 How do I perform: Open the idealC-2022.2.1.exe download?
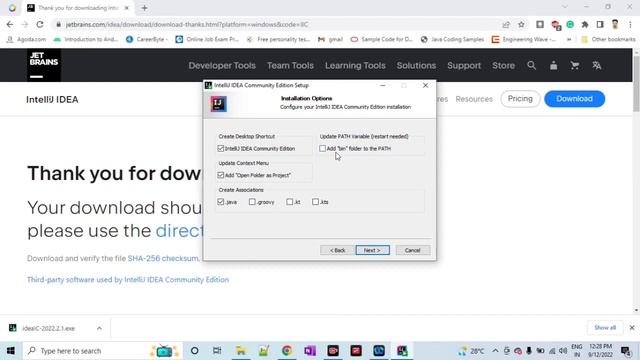(x=48, y=328)
